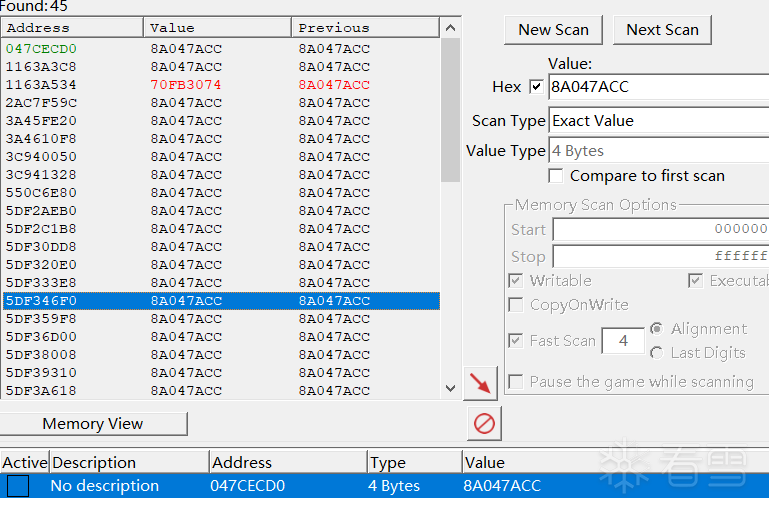The height and width of the screenshot is (518, 769).
Task: Toggle the Fast Scan checkbox
Action: [515, 340]
